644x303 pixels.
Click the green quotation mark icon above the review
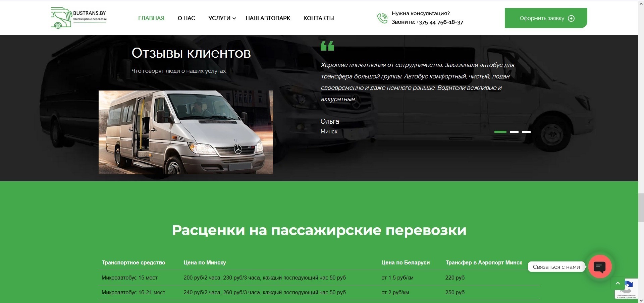point(327,46)
